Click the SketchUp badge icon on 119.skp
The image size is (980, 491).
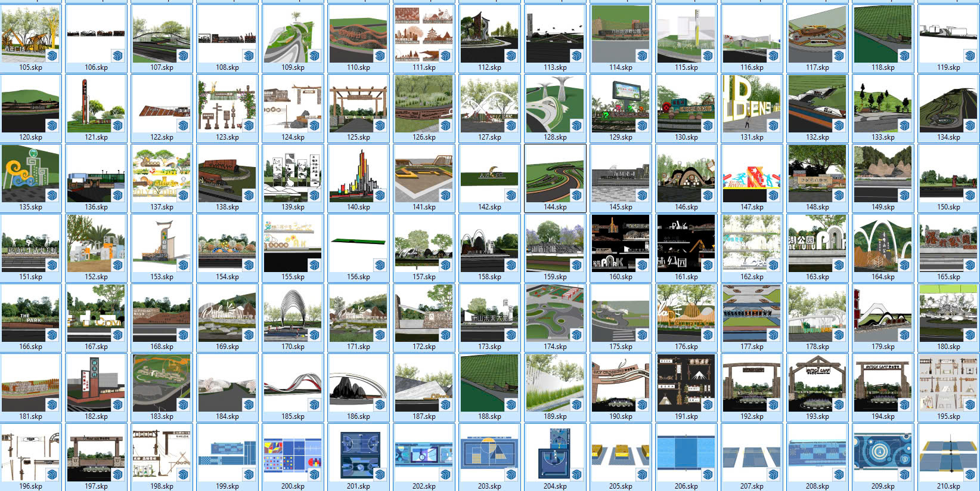coord(970,56)
